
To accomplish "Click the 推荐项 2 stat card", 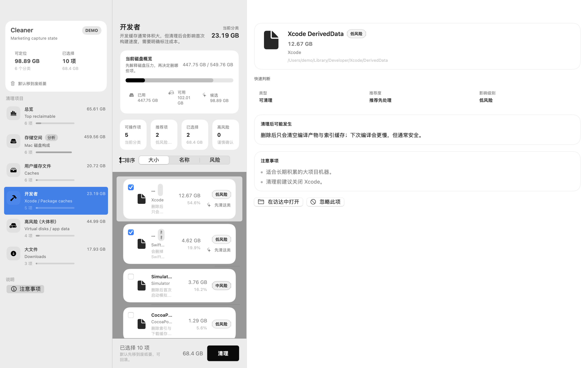I will (164, 135).
